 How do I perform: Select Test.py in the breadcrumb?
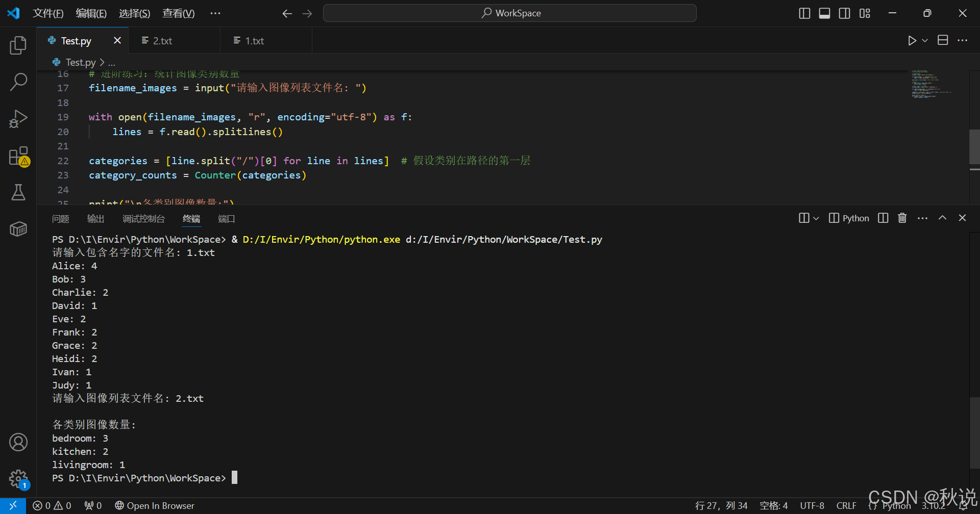coord(81,62)
